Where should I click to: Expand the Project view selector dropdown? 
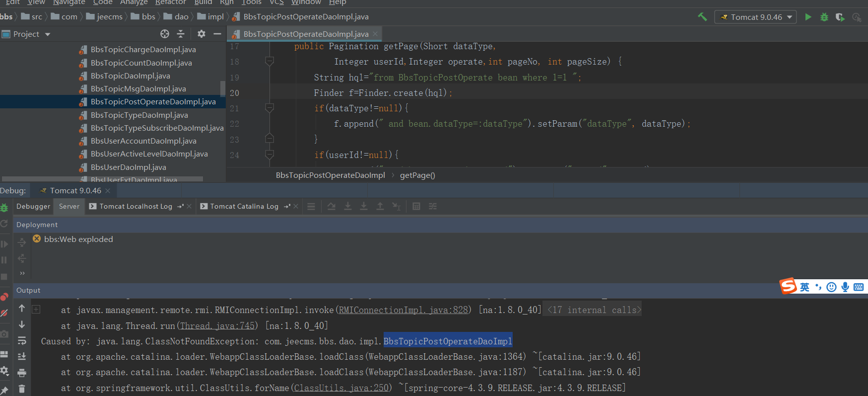point(48,34)
